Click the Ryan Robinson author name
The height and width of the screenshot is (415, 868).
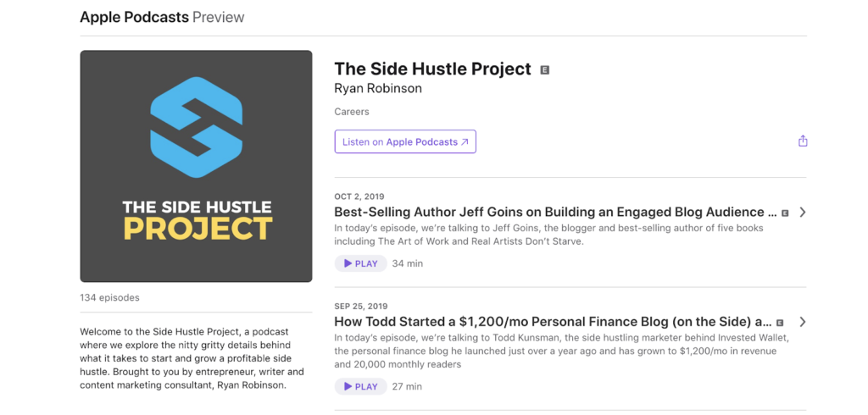click(x=378, y=88)
